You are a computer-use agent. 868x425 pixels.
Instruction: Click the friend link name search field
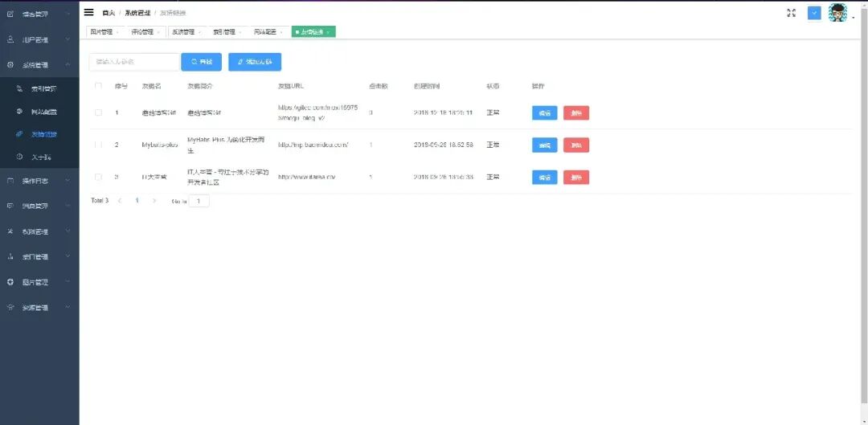tap(133, 62)
